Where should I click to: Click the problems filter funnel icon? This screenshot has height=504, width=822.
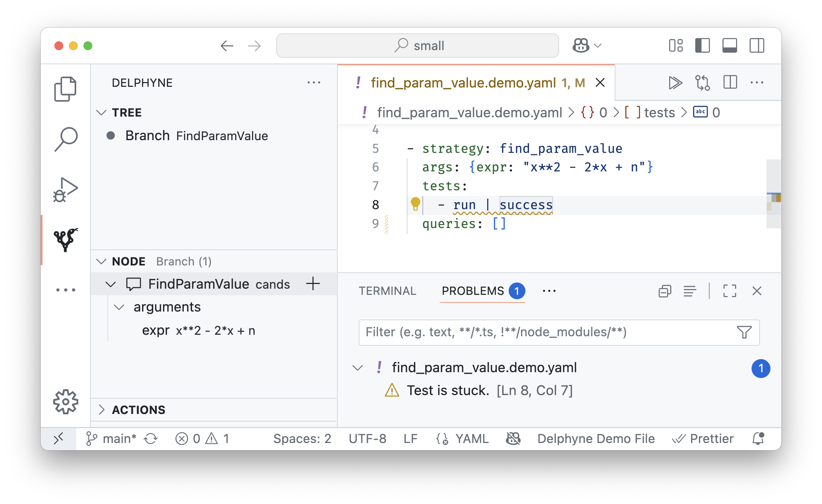(x=744, y=332)
